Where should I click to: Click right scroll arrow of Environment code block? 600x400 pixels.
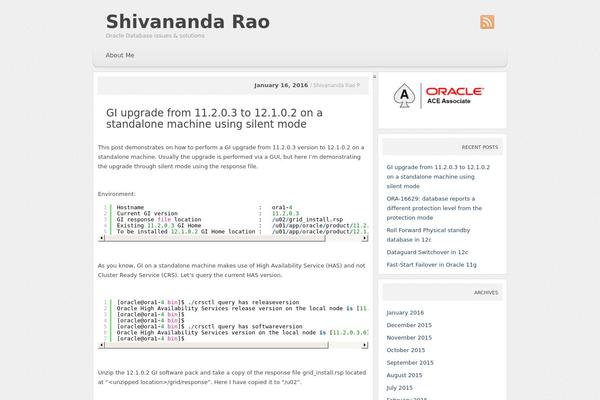tap(365, 238)
